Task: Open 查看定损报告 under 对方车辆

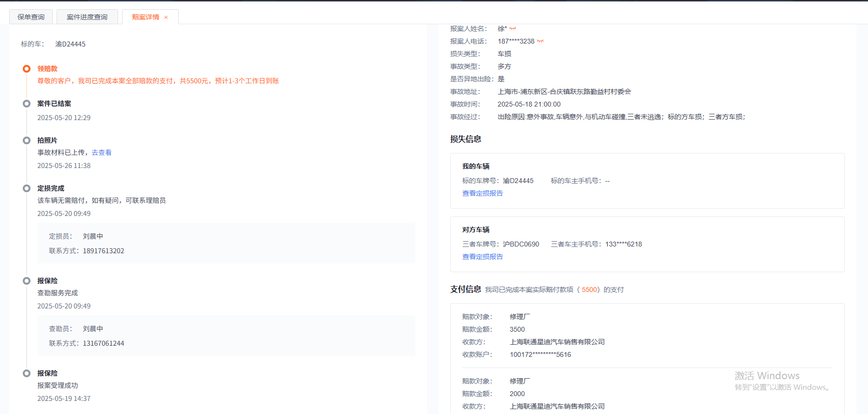Action: (482, 257)
